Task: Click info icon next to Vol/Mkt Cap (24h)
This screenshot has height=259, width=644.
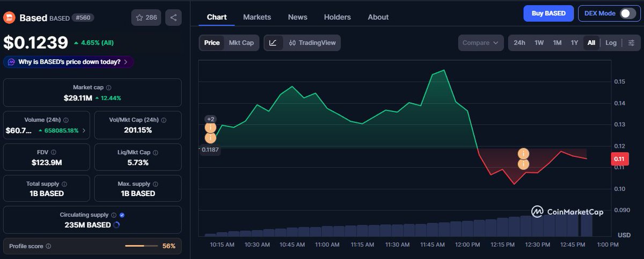Action: [x=164, y=120]
